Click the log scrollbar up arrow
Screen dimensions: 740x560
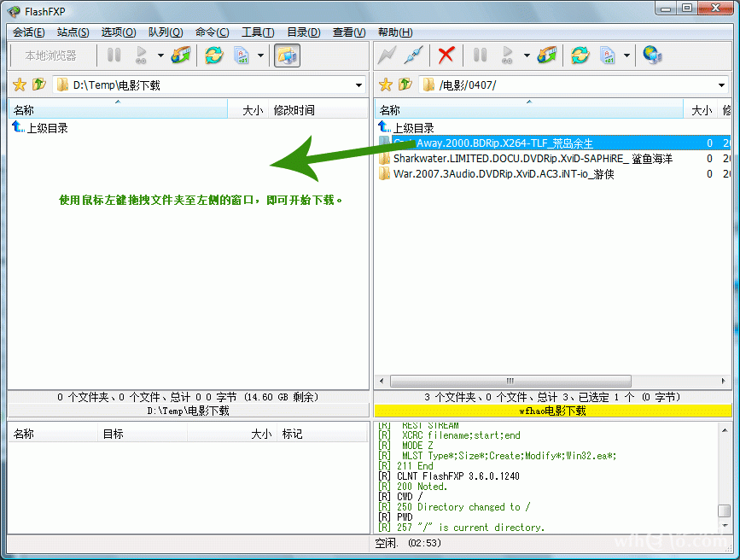(724, 429)
